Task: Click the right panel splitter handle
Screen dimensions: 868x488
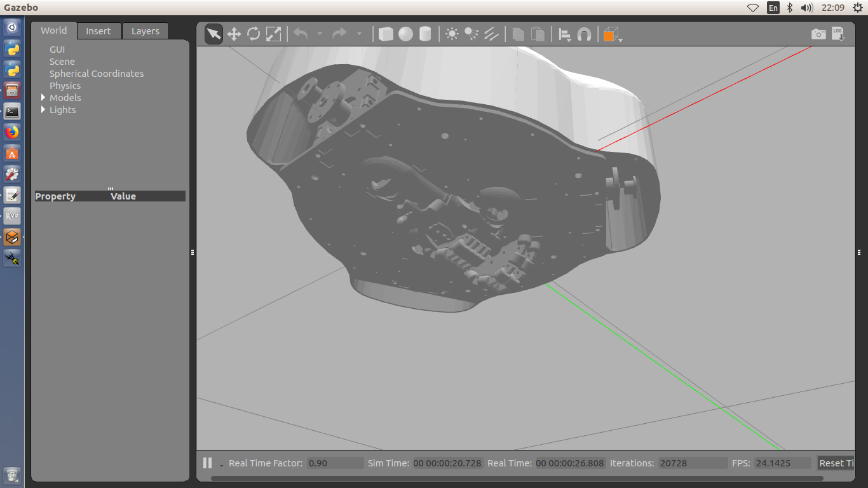Action: (x=859, y=252)
